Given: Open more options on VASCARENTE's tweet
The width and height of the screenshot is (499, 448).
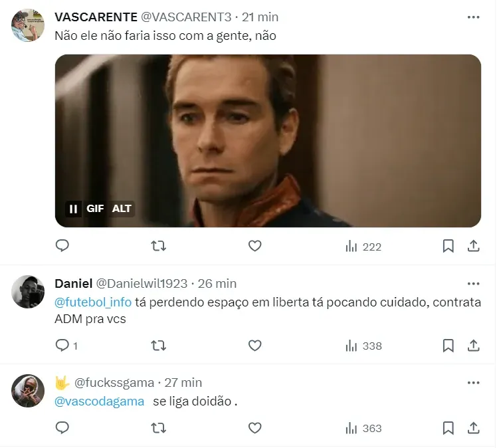Looking at the screenshot, I should coord(473,17).
